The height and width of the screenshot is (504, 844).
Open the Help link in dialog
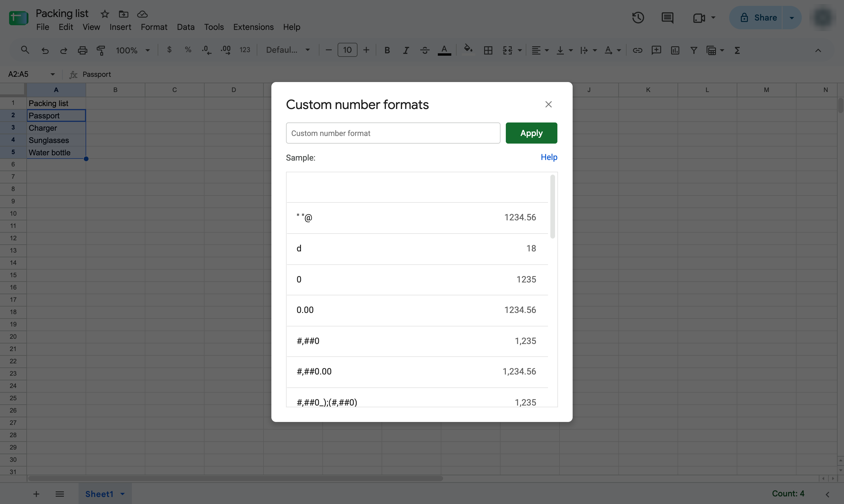click(x=549, y=157)
